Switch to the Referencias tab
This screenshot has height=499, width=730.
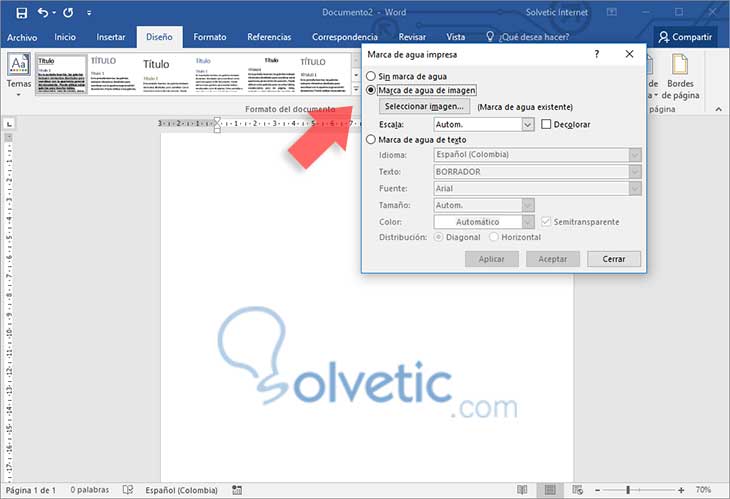269,37
